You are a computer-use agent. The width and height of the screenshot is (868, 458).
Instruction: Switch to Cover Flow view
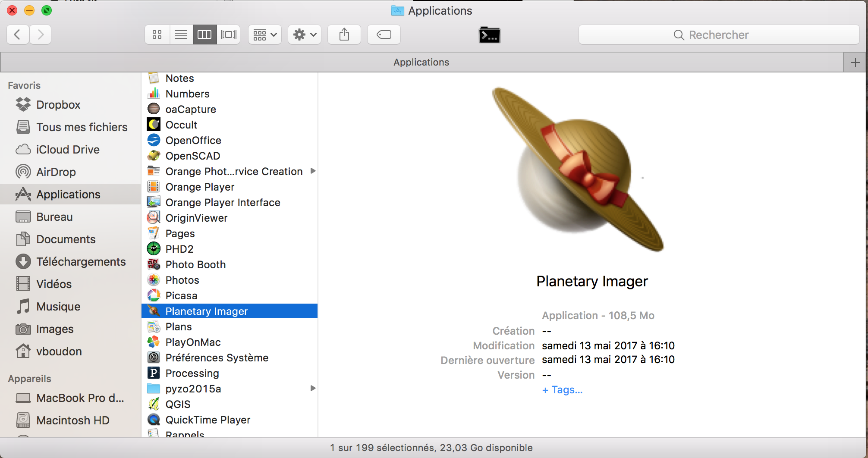pyautogui.click(x=229, y=35)
